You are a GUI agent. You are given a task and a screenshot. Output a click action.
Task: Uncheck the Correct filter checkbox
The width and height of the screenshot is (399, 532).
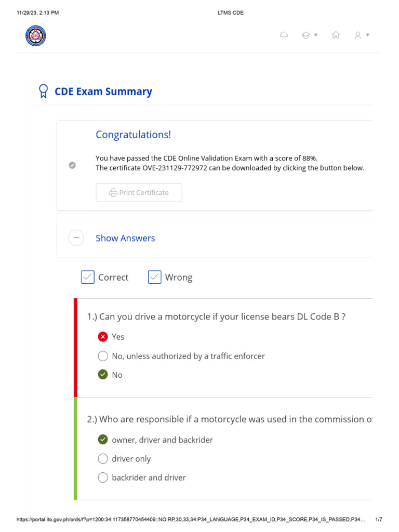point(87,277)
